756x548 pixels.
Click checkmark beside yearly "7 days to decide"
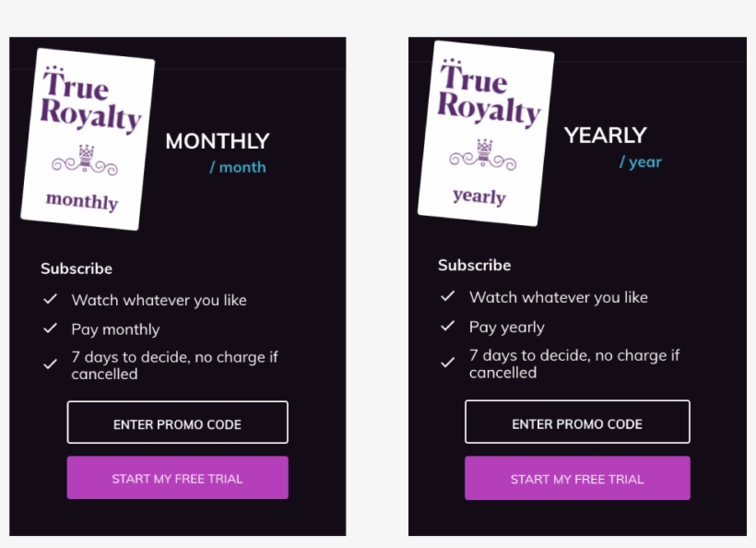click(448, 363)
